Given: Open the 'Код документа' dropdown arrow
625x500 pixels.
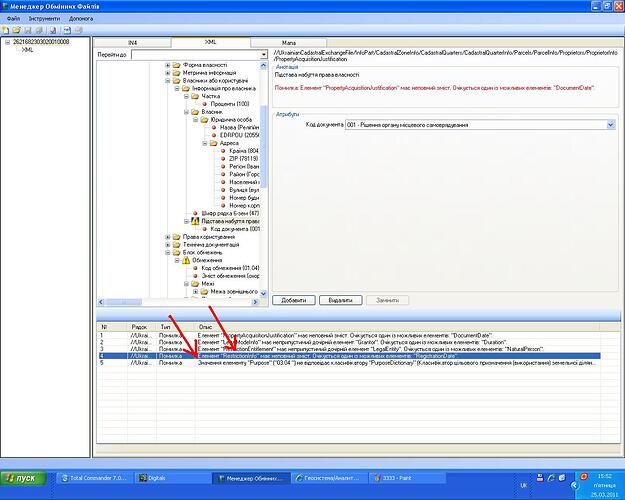Looking at the screenshot, I should (x=611, y=125).
